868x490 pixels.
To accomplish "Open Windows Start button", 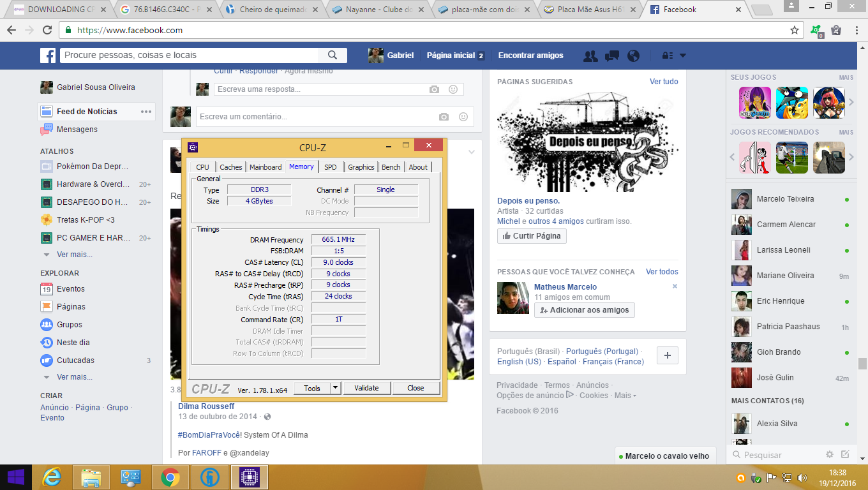I will pyautogui.click(x=15, y=477).
